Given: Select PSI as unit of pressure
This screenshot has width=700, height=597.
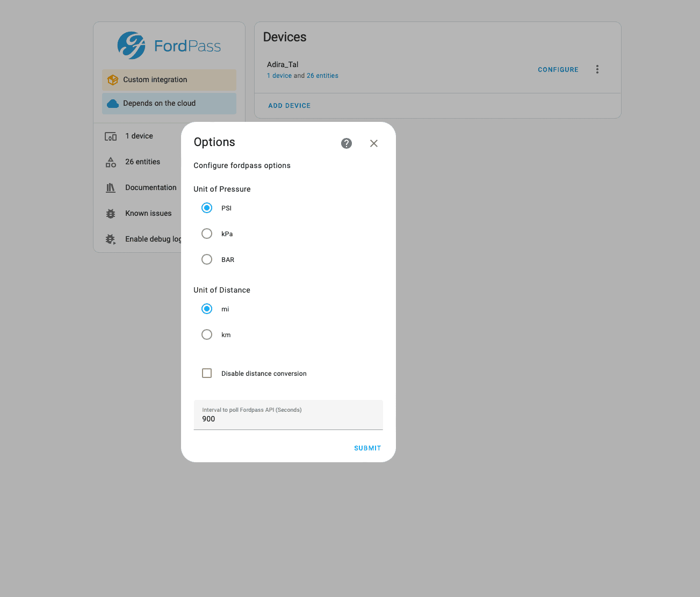Looking at the screenshot, I should 207,208.
